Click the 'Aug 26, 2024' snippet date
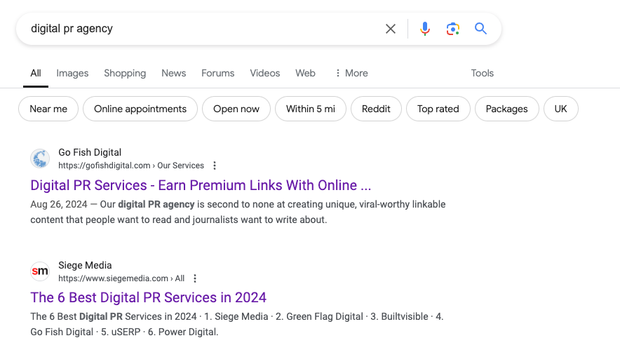 click(x=59, y=205)
